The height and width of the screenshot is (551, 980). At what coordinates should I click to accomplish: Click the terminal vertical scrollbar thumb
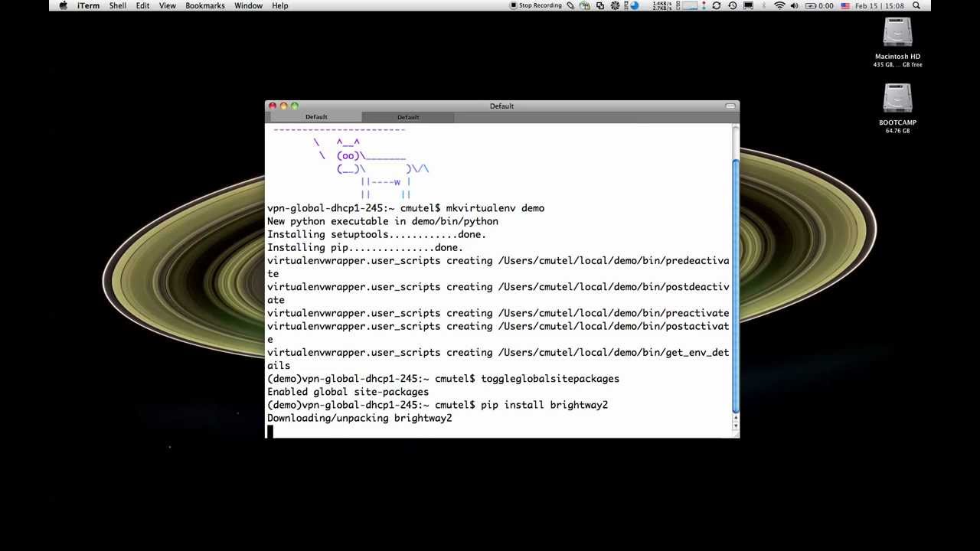point(736,287)
